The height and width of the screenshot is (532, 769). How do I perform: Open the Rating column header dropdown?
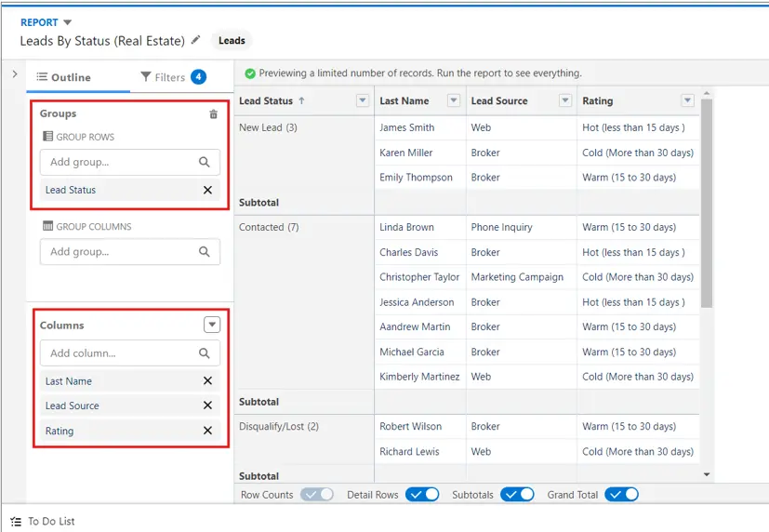coord(687,100)
